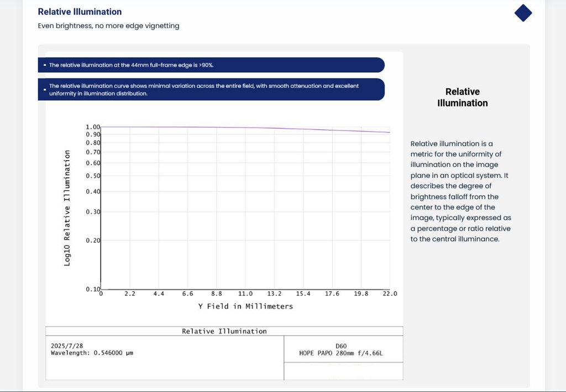Click the 'HOPE PAPO 280mm f/4.66L' lens label
Screen dimensions: 566x392
tap(341, 353)
